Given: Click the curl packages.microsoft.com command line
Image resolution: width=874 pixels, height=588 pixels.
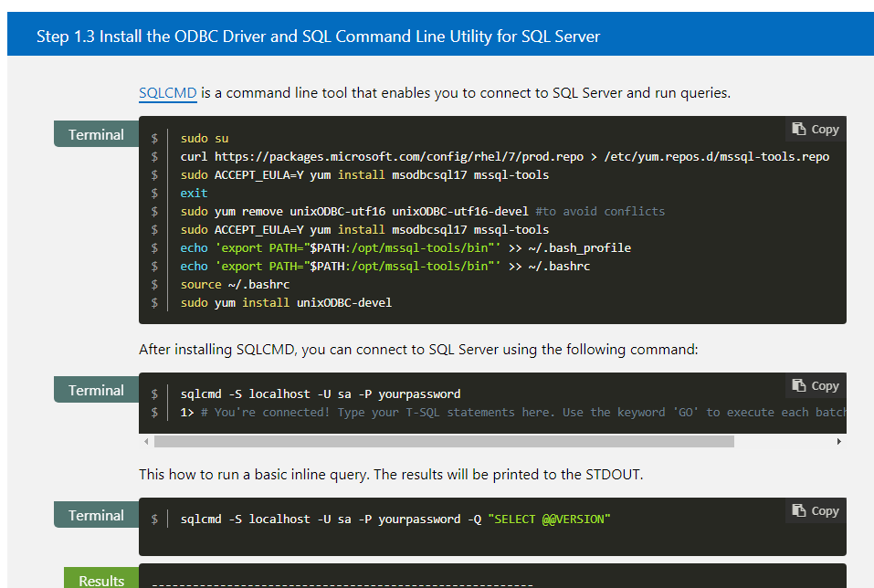Looking at the screenshot, I should pos(504,157).
